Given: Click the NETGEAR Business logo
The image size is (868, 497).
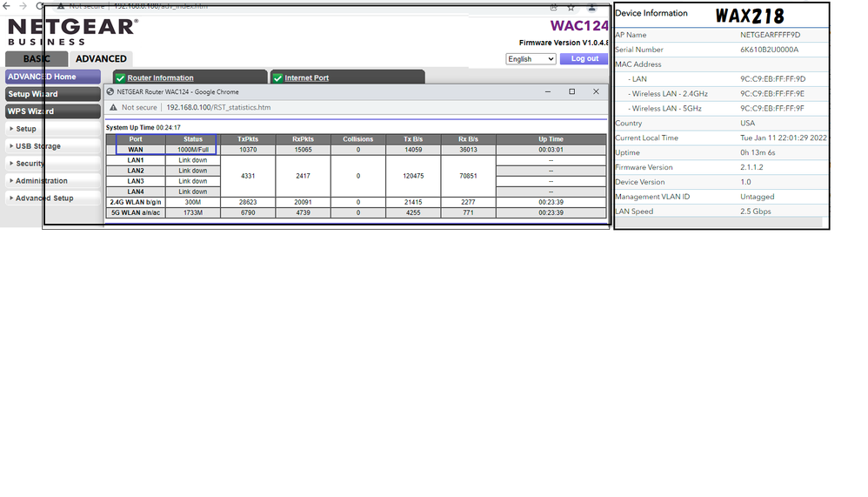Looking at the screenshot, I should [72, 31].
